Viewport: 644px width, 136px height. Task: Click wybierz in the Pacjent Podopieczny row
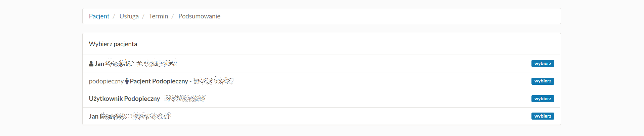click(543, 81)
